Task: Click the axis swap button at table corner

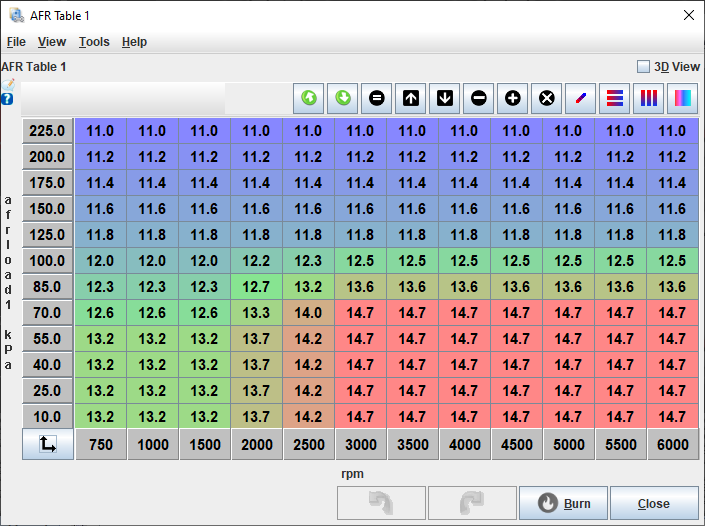Action: [x=48, y=445]
